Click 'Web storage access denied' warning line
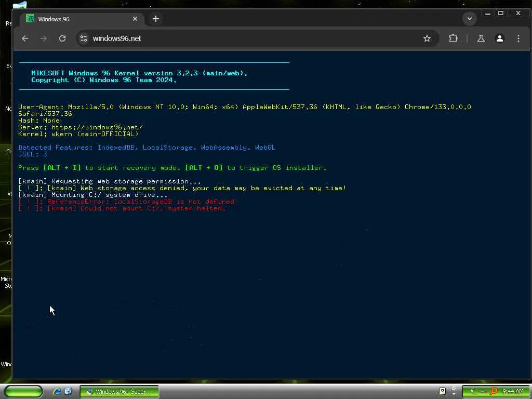This screenshot has height=399, width=532. pyautogui.click(x=182, y=188)
